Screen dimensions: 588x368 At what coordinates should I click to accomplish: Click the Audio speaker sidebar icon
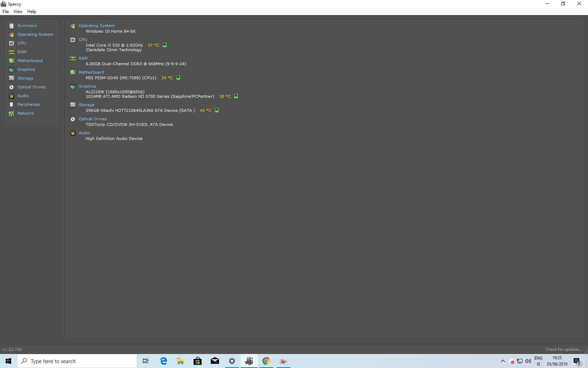(12, 96)
